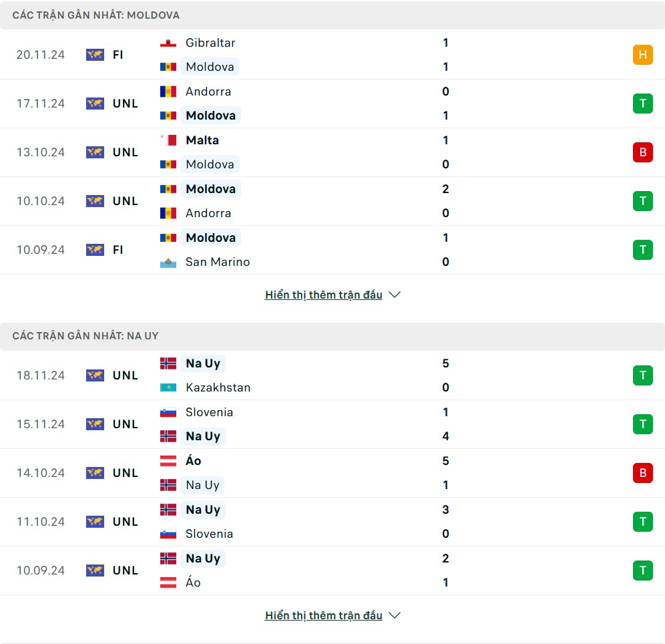The height and width of the screenshot is (644, 665).
Task: Click the competition icon on the 20.11.24 row
Action: click(x=95, y=55)
